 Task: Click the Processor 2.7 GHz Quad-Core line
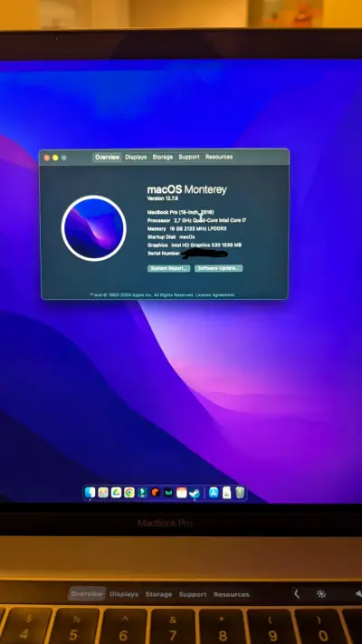(196, 220)
